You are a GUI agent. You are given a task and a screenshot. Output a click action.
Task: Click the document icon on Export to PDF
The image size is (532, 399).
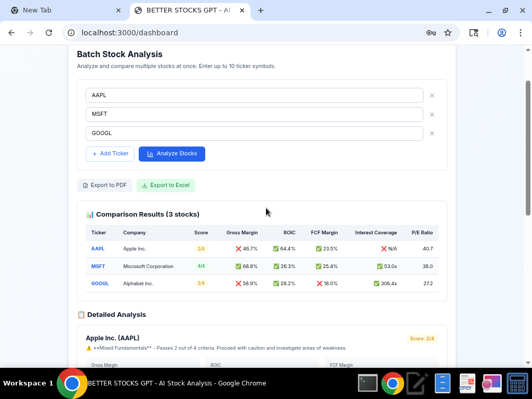85,185
